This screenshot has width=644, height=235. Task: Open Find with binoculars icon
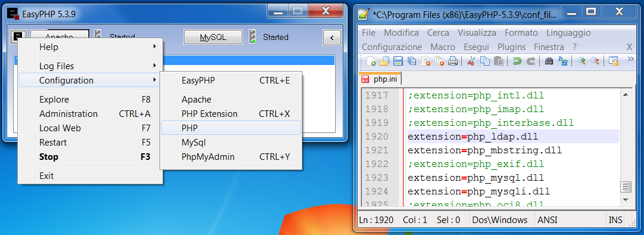(x=549, y=61)
